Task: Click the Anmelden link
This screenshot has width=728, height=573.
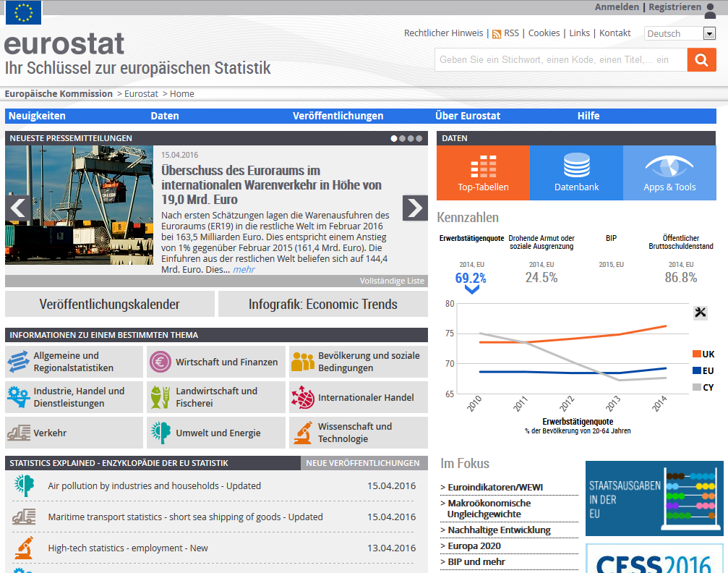Action: point(617,7)
